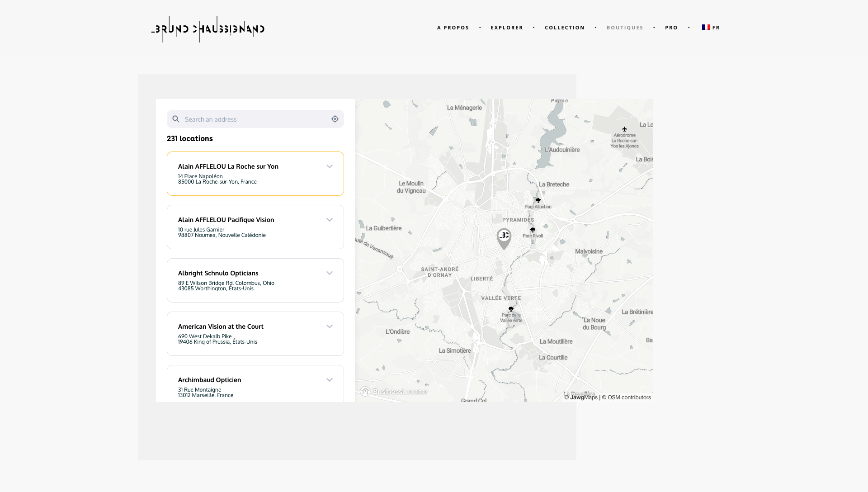Click the address 690 West Dekalb Pike

coord(205,336)
